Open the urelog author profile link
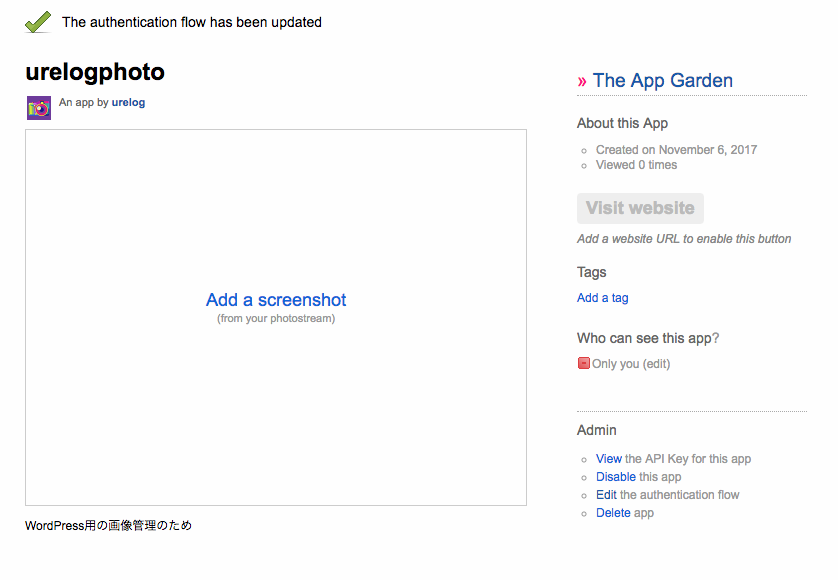This screenshot has height=580, width=838. pyautogui.click(x=128, y=102)
